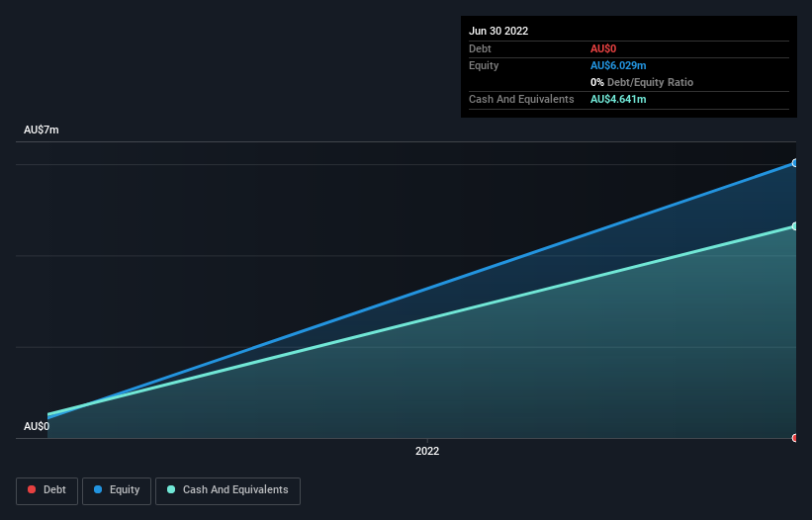Select the 0% Debt/Equity Ratio text
The image size is (812, 520).
click(642, 82)
